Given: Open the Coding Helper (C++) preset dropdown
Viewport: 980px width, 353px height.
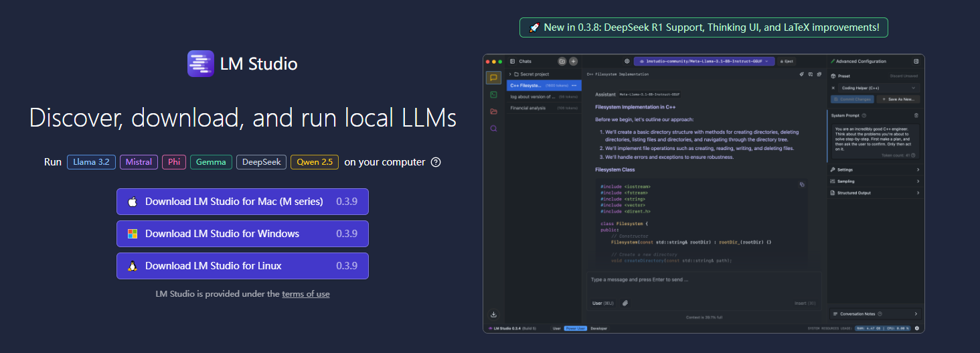Looking at the screenshot, I should [x=880, y=88].
